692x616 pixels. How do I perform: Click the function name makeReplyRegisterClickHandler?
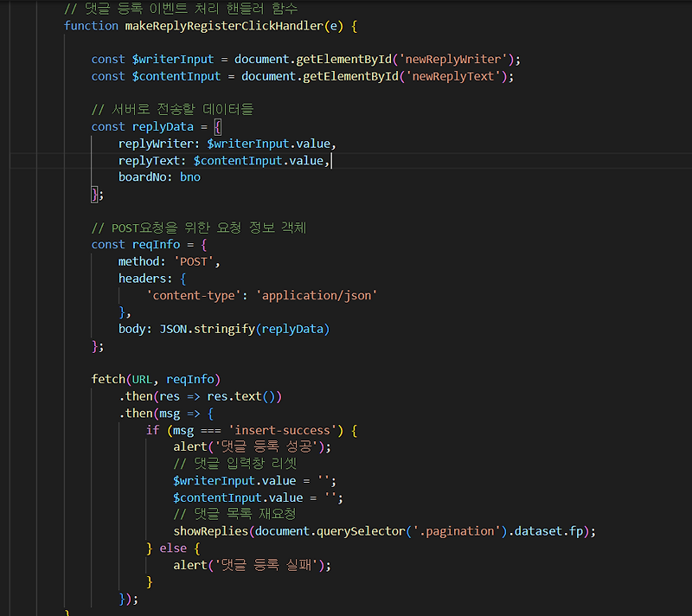tap(225, 25)
